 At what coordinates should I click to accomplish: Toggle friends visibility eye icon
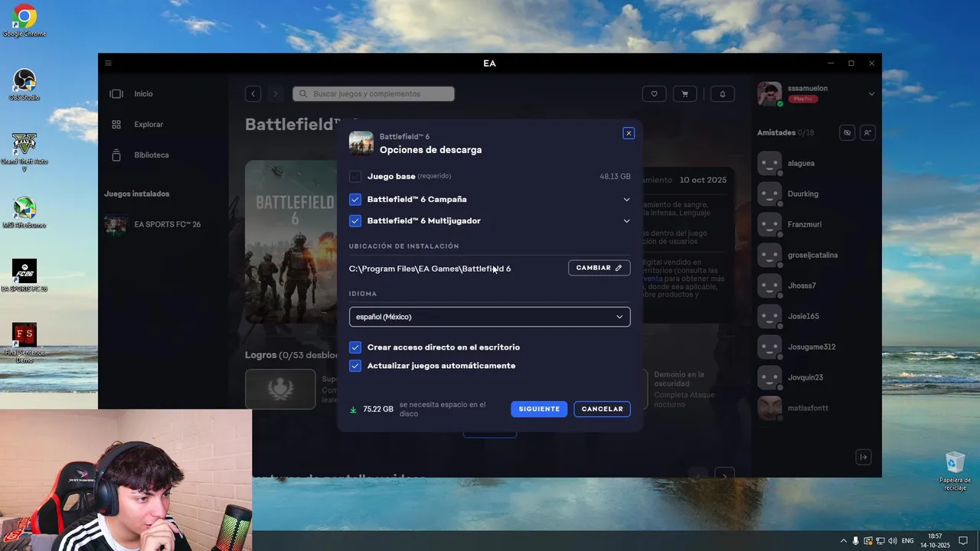[847, 132]
